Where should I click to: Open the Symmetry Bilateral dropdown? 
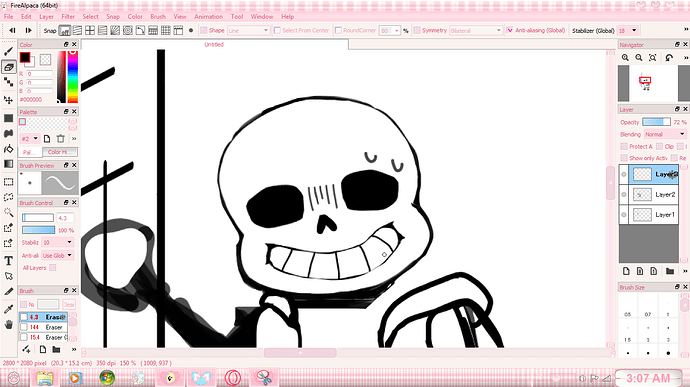(476, 30)
